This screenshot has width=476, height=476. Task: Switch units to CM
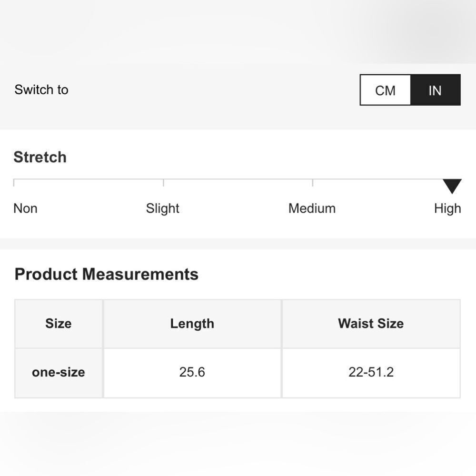point(385,90)
